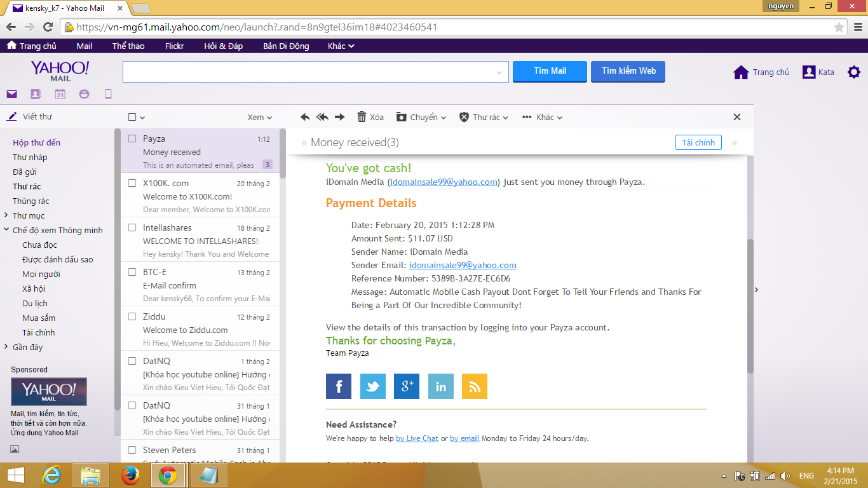Open the Contacts icon below Yahoo logo
The height and width of the screenshot is (488, 868).
[36, 94]
